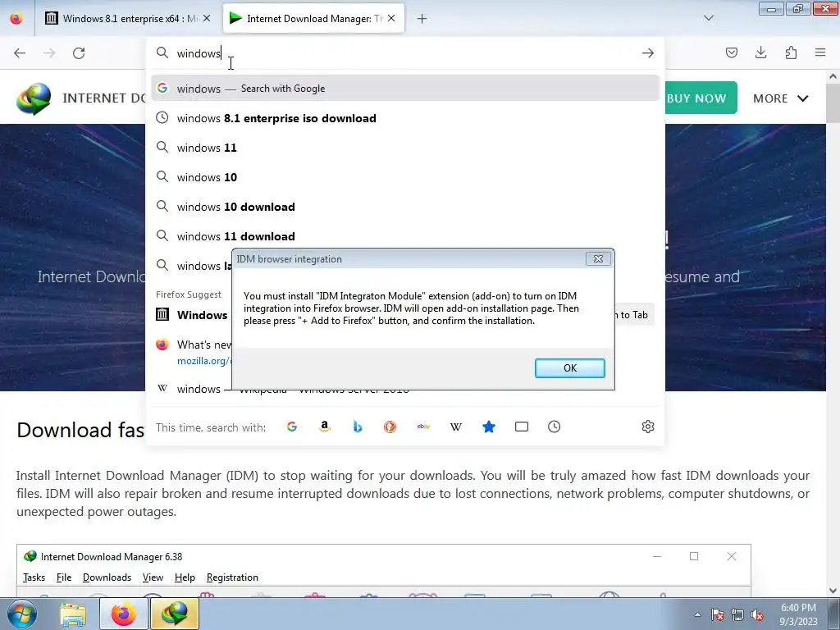Click the Firefox back arrow button
840x630 pixels.
pyautogui.click(x=20, y=53)
